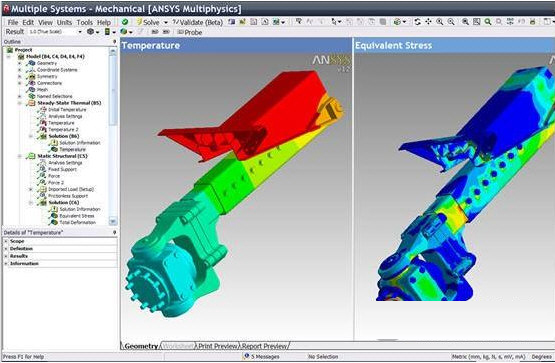This screenshot has width=555, height=363.
Task: Click the Zoom in magnifier icon
Action: 440,22
